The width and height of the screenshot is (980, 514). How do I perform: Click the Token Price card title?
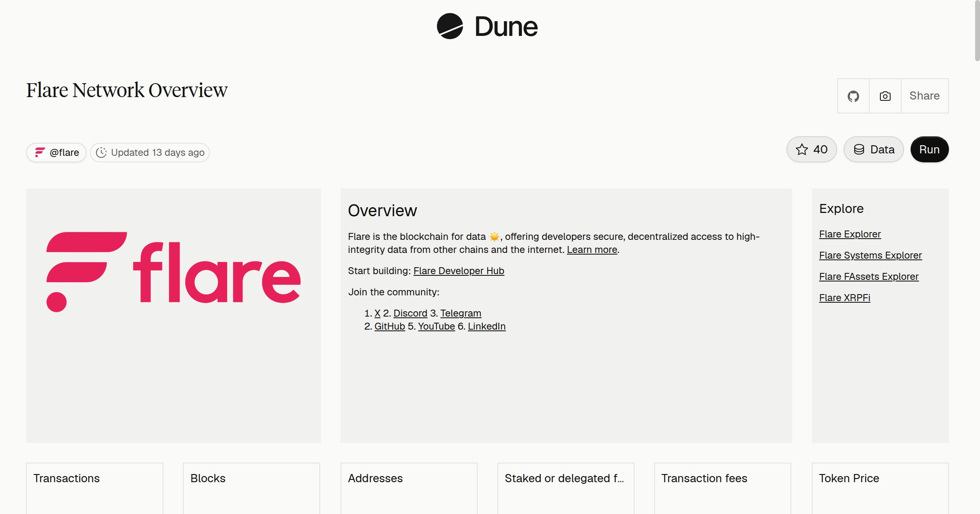coord(849,478)
